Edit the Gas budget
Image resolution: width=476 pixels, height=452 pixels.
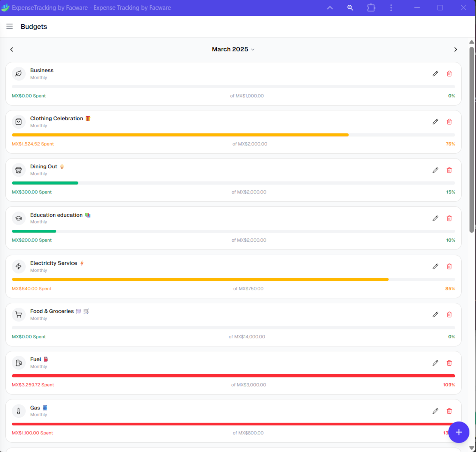435,411
